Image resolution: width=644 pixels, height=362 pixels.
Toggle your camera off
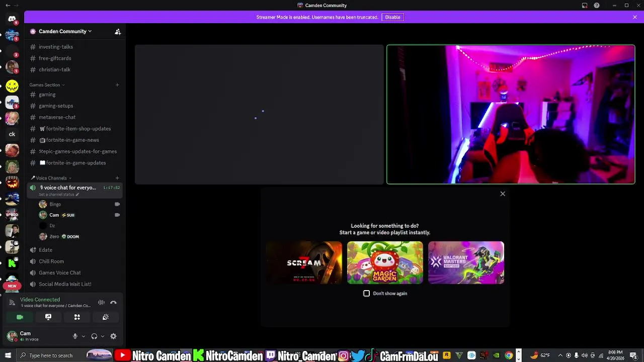pos(20,317)
